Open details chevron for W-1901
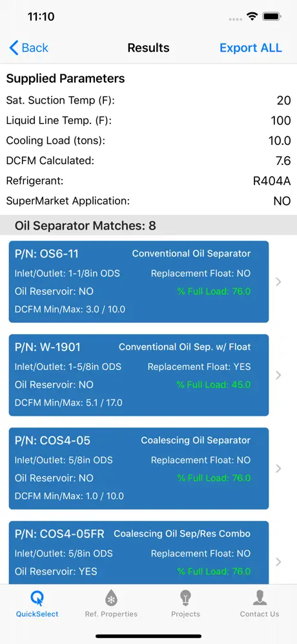The height and width of the screenshot is (644, 297). [x=278, y=375]
